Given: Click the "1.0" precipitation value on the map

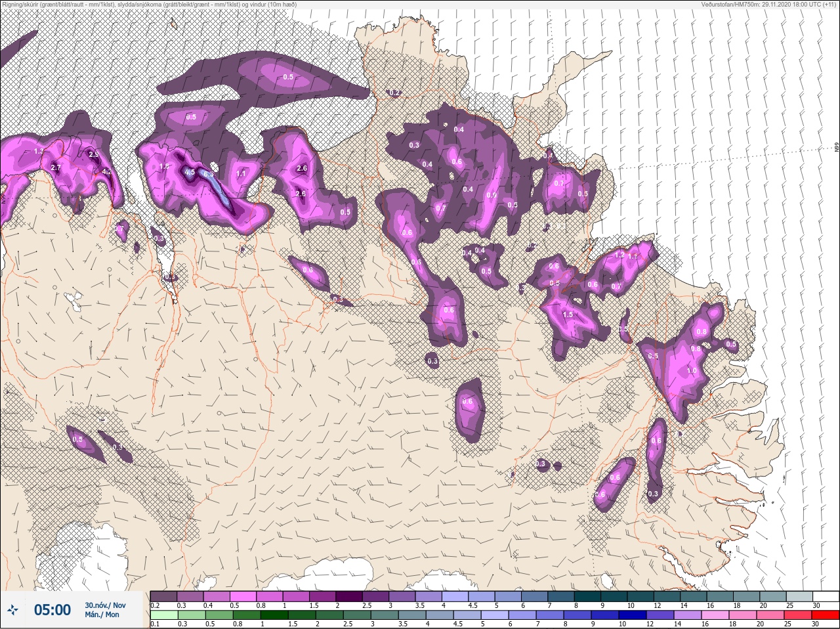Looking at the screenshot, I should click(x=692, y=371).
